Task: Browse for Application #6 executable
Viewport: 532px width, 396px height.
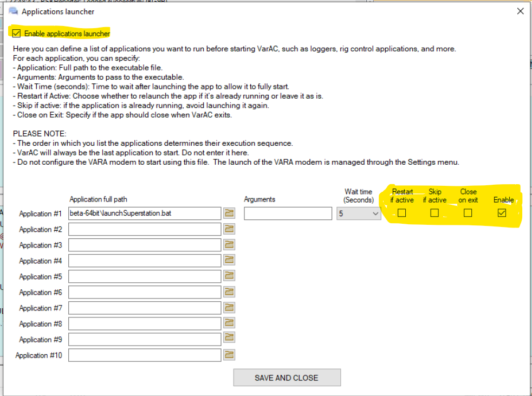Action: coord(229,292)
